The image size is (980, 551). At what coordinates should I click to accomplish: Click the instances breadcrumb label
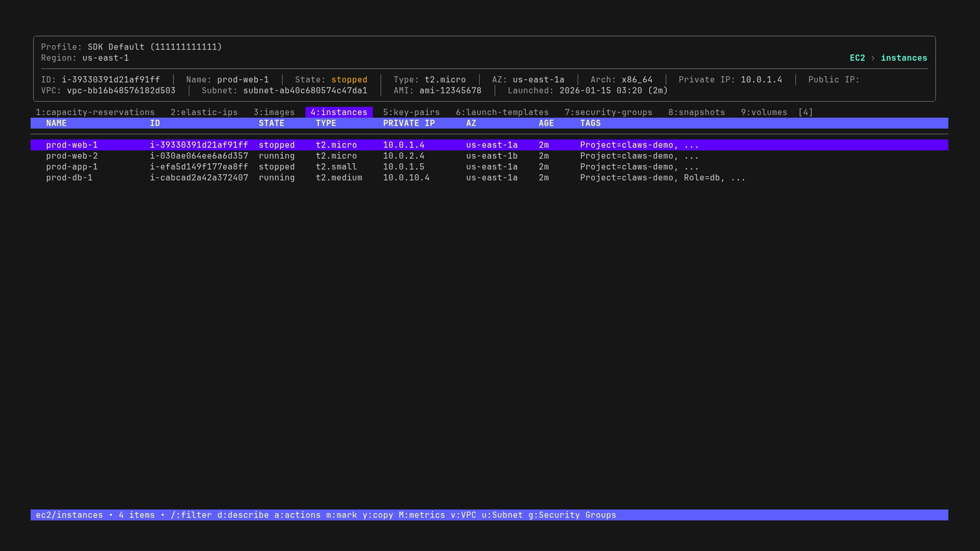pyautogui.click(x=904, y=58)
